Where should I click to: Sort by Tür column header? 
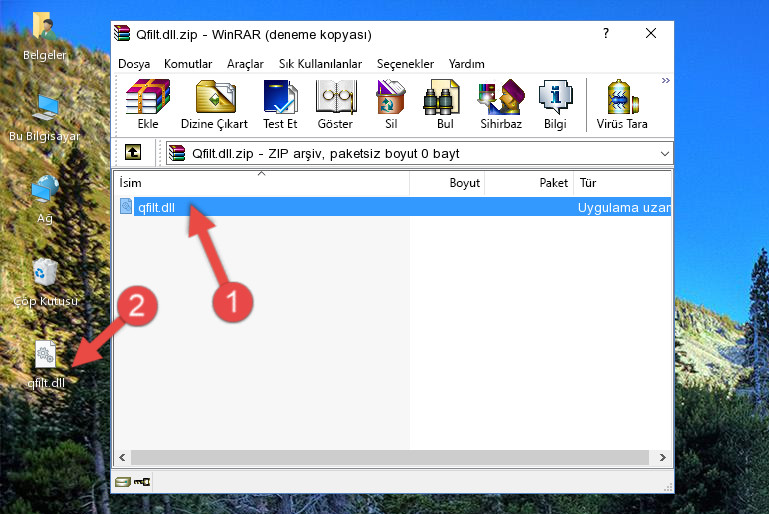[x=622, y=183]
